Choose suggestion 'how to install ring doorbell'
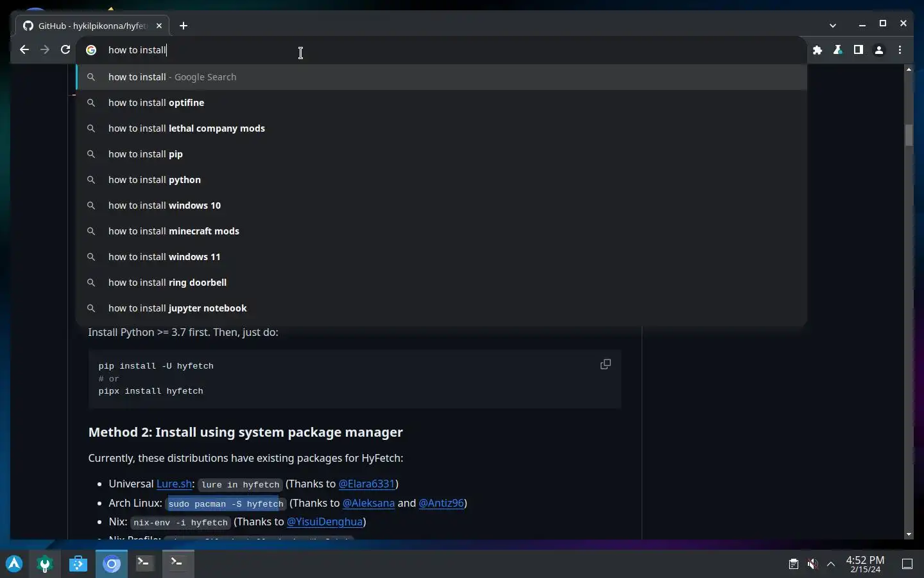924x578 pixels. click(x=441, y=283)
